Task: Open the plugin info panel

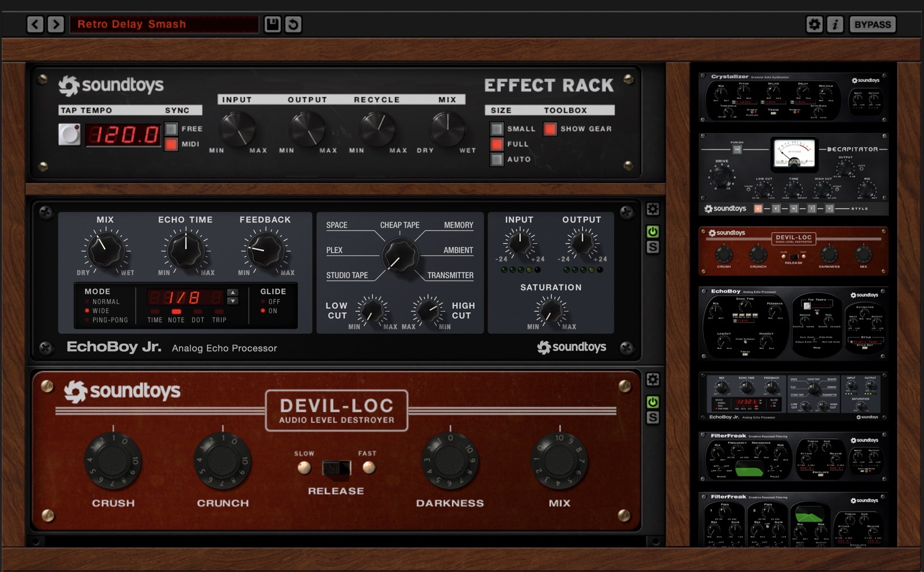Action: pos(835,24)
